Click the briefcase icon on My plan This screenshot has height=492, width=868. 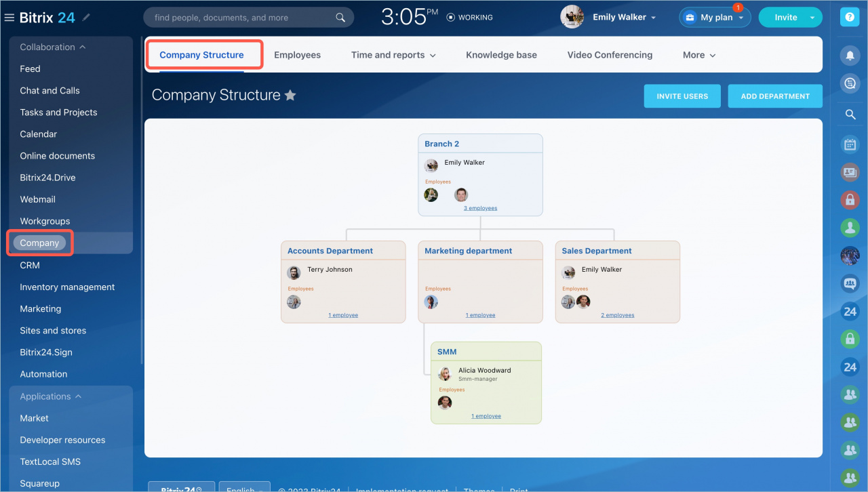690,18
